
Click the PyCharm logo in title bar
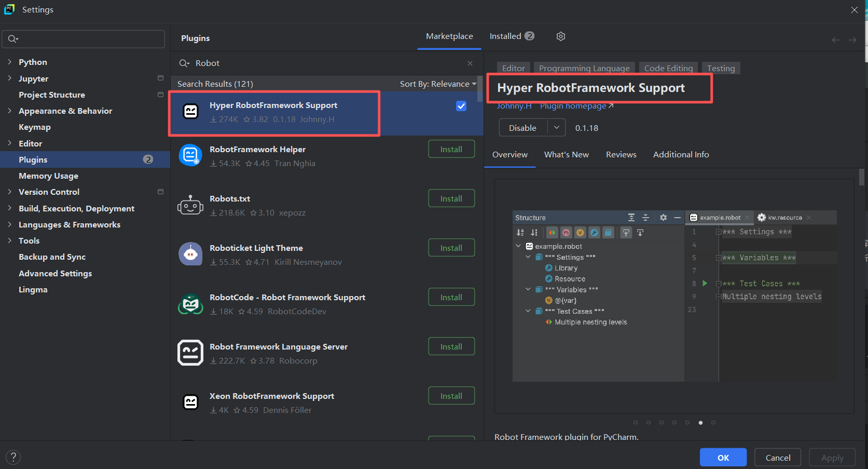(9, 9)
